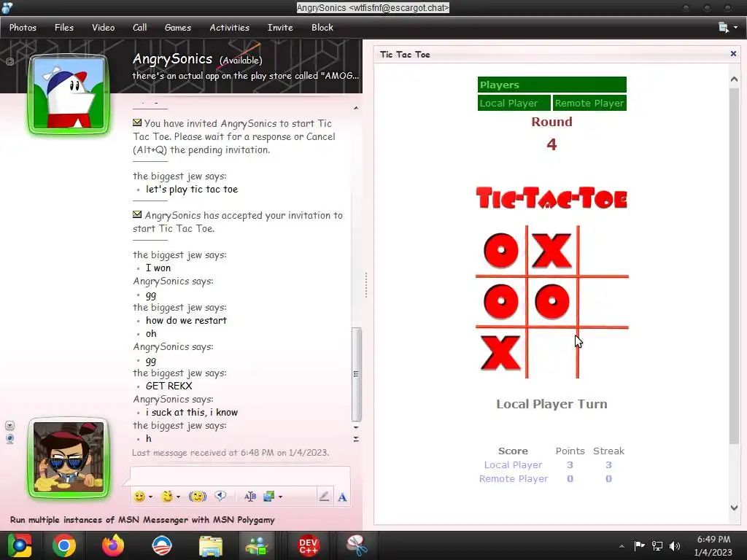Open the change font AB icon
747x560 pixels.
(249, 497)
